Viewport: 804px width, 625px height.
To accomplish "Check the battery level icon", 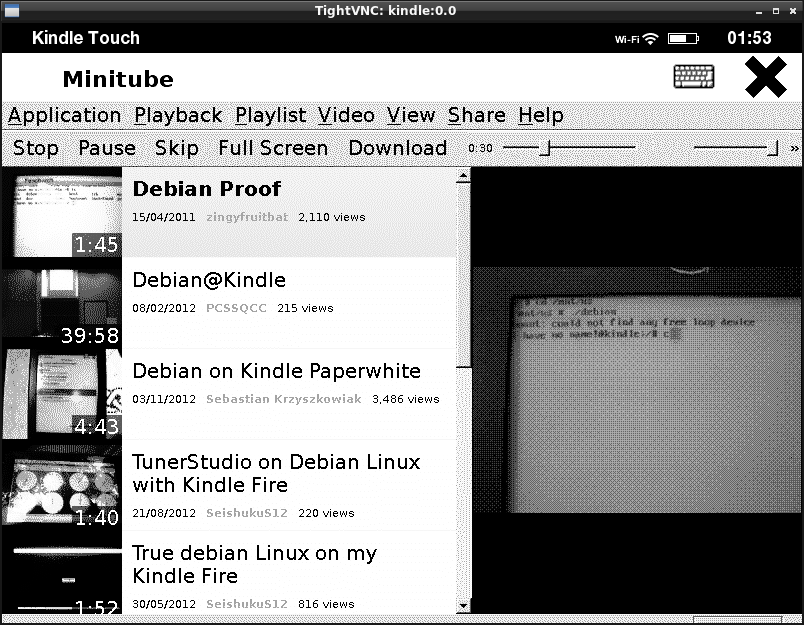I will 683,38.
